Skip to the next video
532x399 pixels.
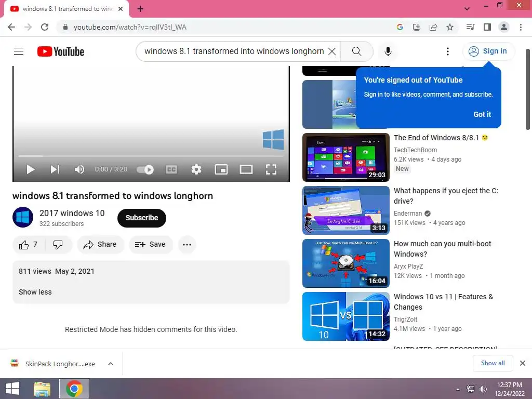(x=55, y=169)
